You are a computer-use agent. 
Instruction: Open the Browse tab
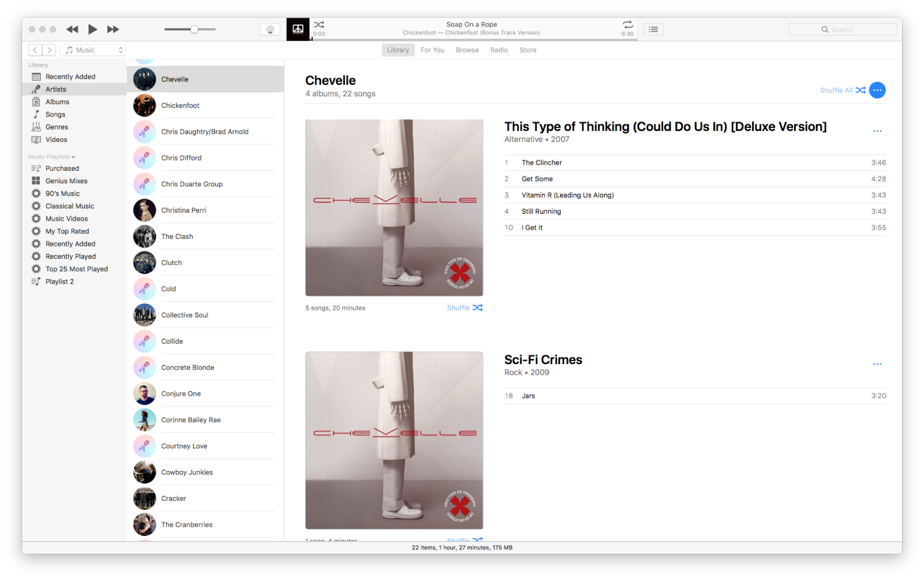(467, 50)
